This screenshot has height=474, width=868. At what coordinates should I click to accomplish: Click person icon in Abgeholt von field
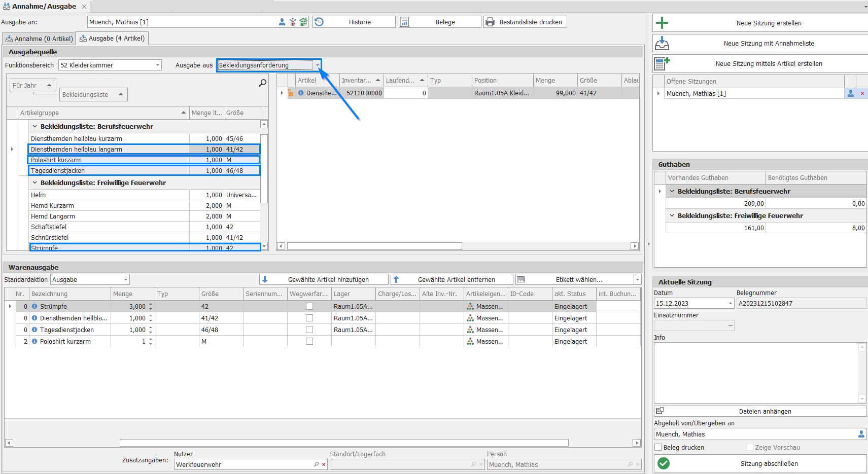tap(861, 434)
